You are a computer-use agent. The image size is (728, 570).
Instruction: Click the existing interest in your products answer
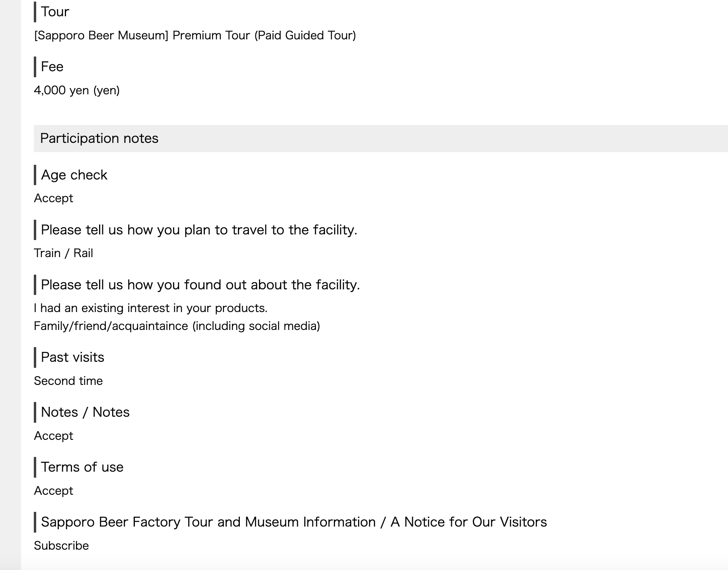pos(151,308)
